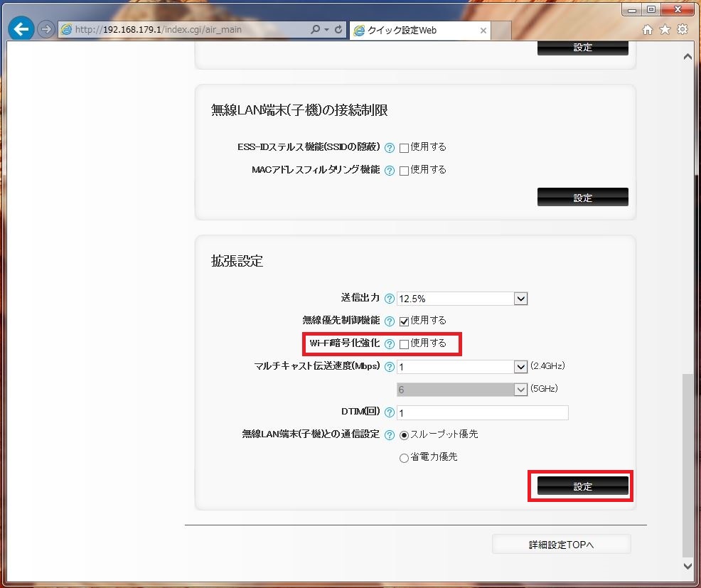Image resolution: width=701 pixels, height=588 pixels.
Task: Select スループット優先 radio button
Action: (404, 435)
